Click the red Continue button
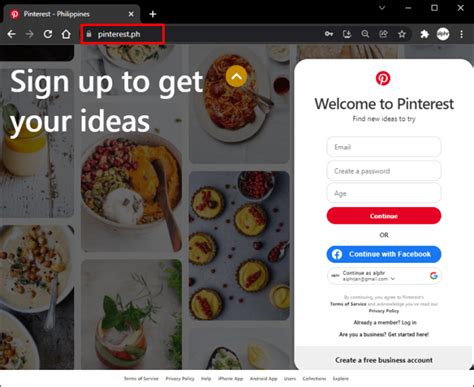Screen dimensions: 474x387 pos(384,216)
